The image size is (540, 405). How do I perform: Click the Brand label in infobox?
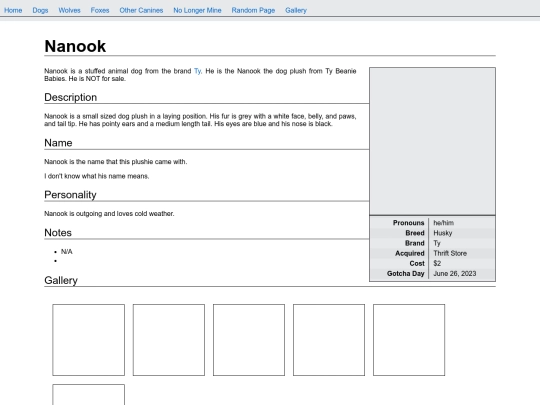[x=415, y=243]
